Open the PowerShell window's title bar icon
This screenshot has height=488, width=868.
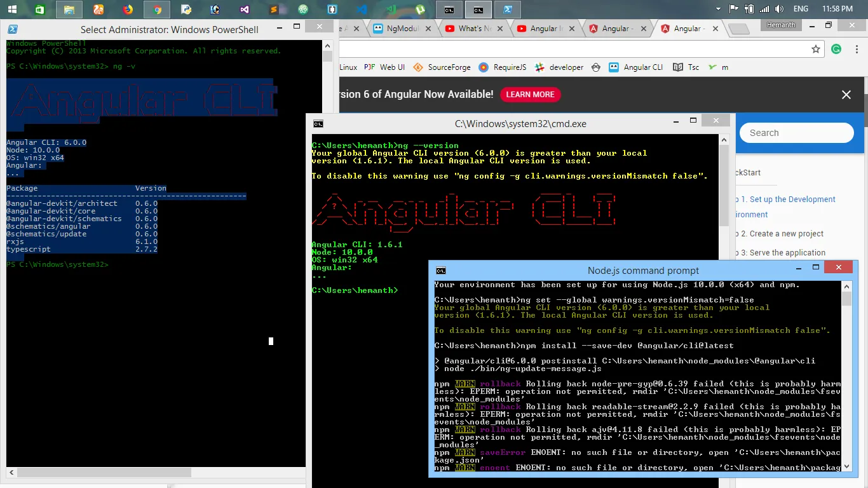coord(12,29)
